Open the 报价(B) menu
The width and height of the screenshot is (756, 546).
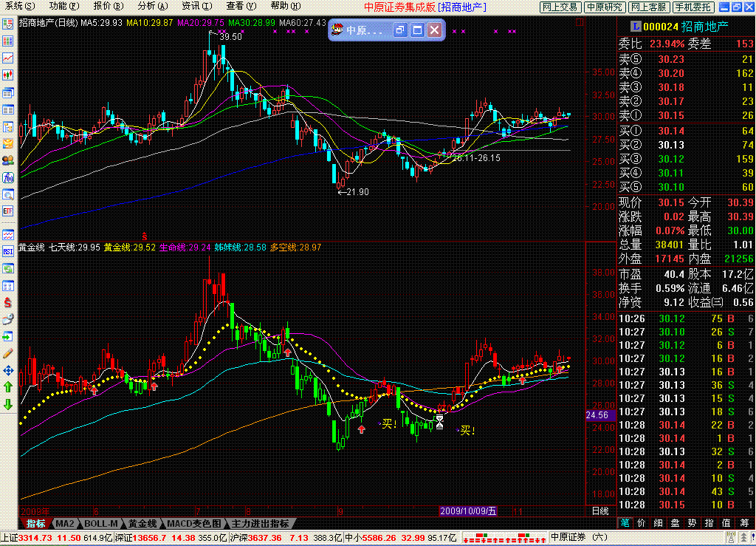(109, 6)
